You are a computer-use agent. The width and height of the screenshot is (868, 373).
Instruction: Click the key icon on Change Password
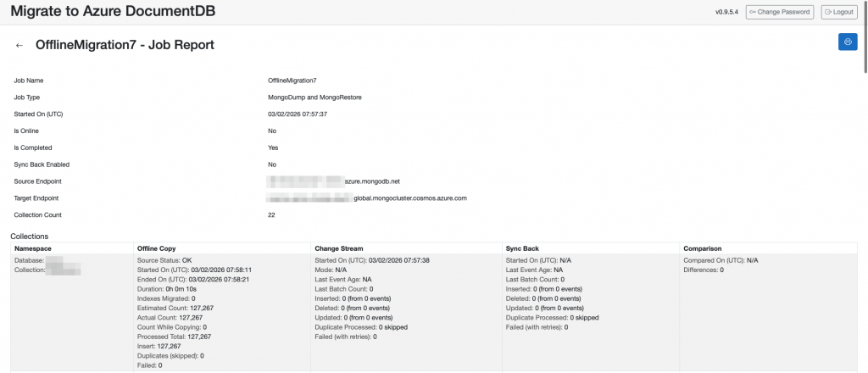pyautogui.click(x=753, y=12)
